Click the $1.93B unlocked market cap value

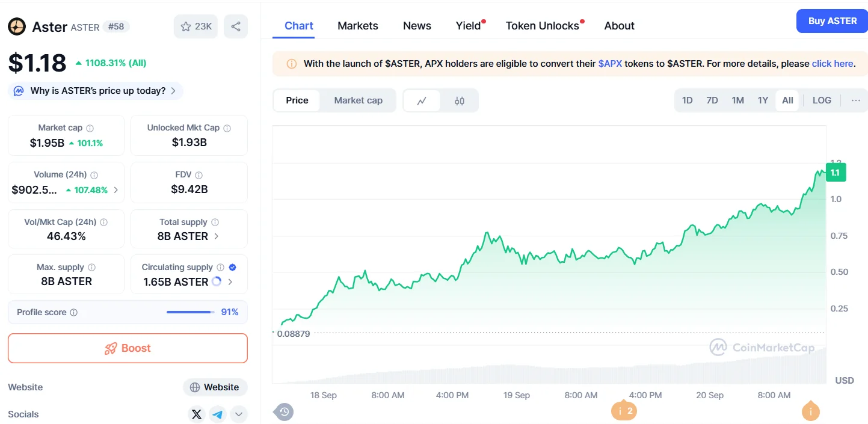pos(189,143)
